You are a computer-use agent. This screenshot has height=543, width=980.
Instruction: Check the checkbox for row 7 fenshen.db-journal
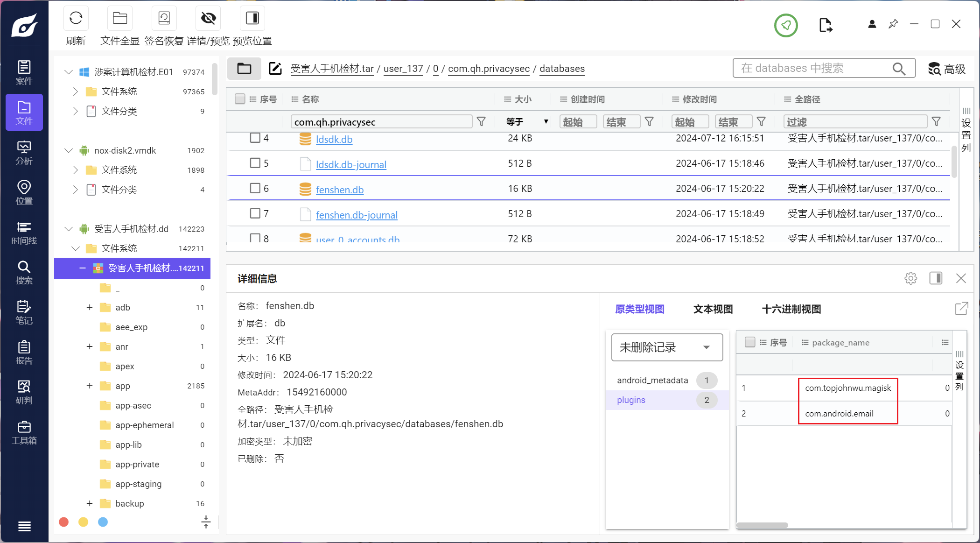tap(255, 213)
